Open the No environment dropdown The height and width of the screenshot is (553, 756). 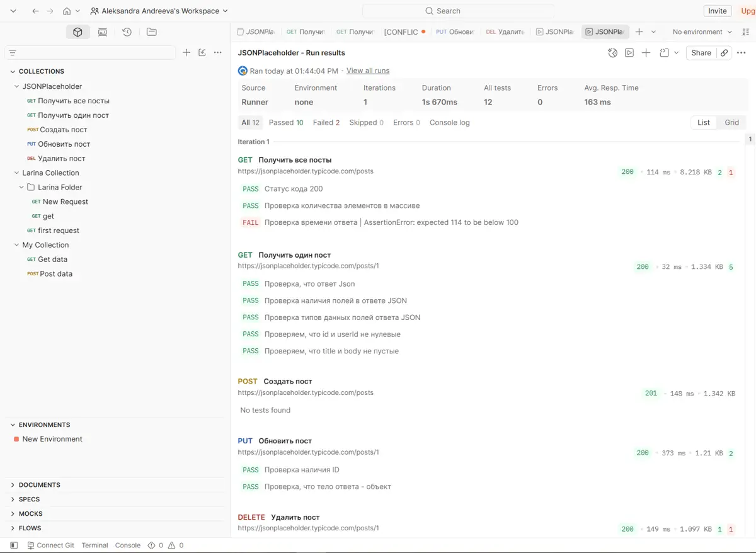pos(702,32)
